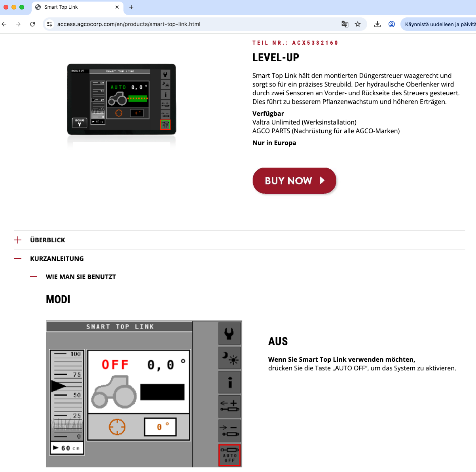The width and height of the screenshot is (476, 472).
Task: Bookmark this page with star icon
Action: [358, 24]
